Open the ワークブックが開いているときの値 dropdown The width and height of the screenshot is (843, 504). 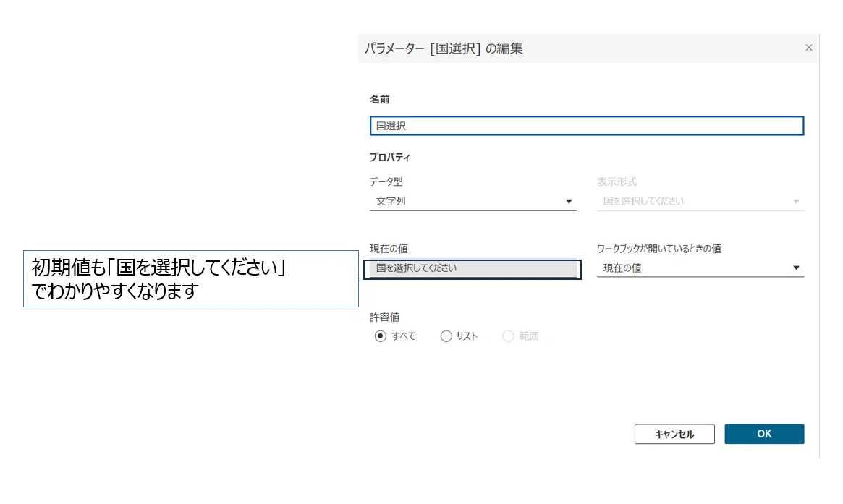click(700, 268)
